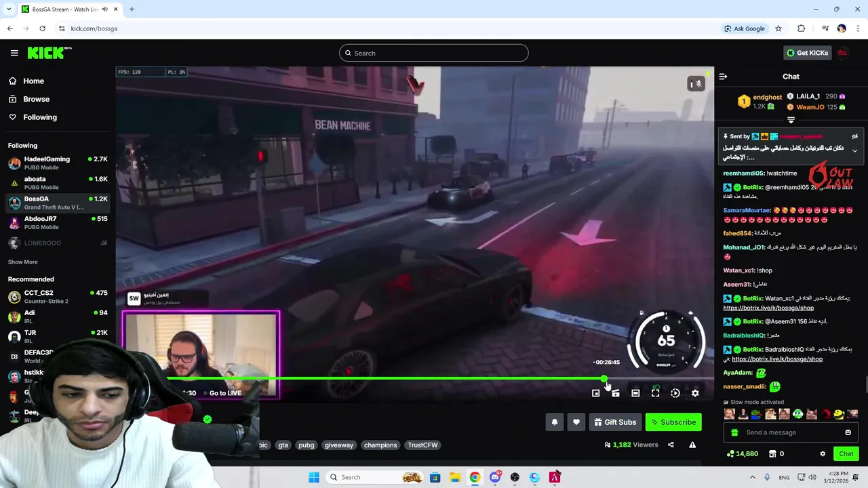Open offline LOMEROOO channel
The width and height of the screenshot is (868, 488).
point(58,243)
